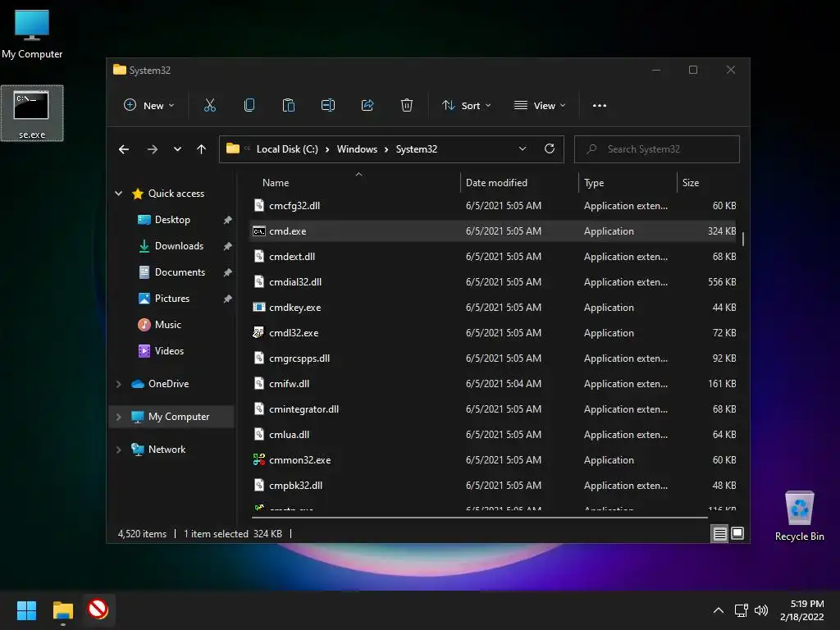Unpin Downloads using its pin icon
Screen dimensions: 840x630
[x=227, y=246]
